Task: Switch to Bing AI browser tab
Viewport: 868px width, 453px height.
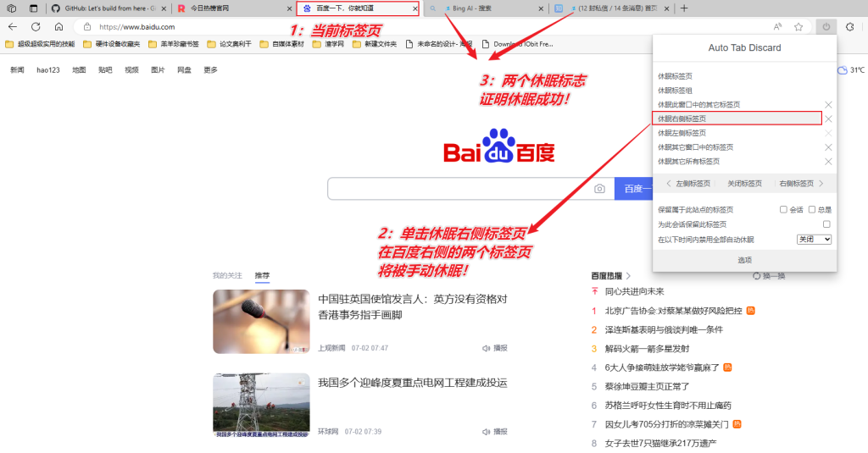Action: (x=487, y=8)
